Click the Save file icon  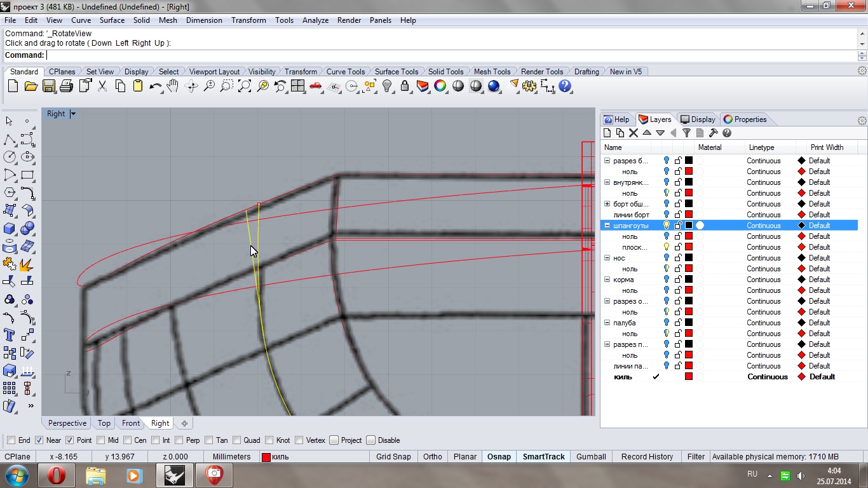click(x=48, y=86)
